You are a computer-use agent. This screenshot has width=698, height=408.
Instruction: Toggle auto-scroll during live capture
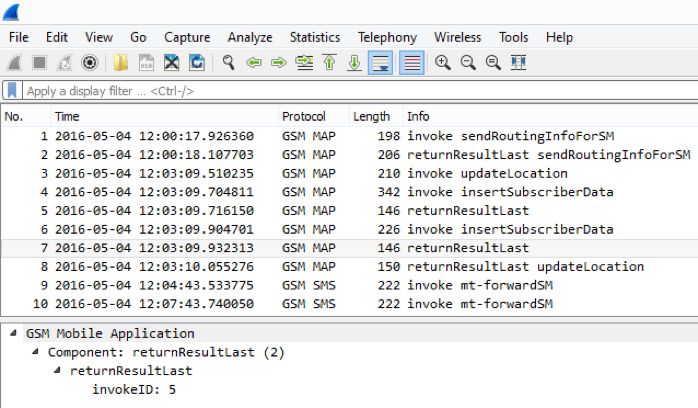pos(380,63)
